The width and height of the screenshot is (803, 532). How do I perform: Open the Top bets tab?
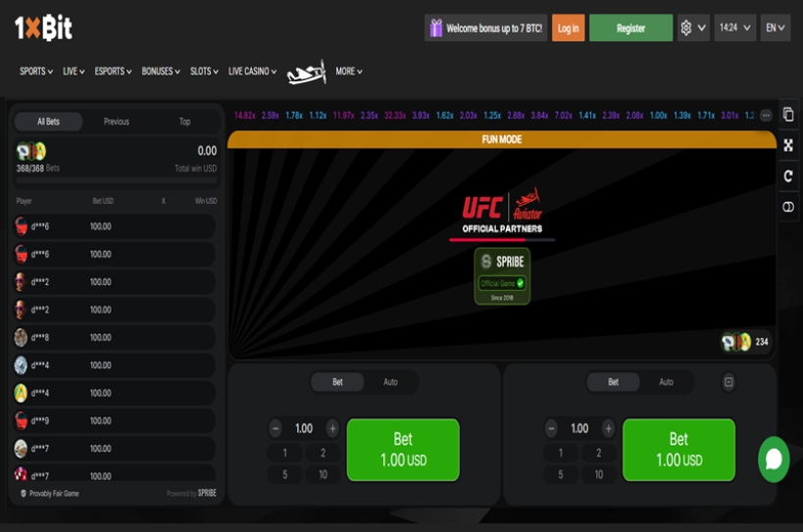pos(184,121)
